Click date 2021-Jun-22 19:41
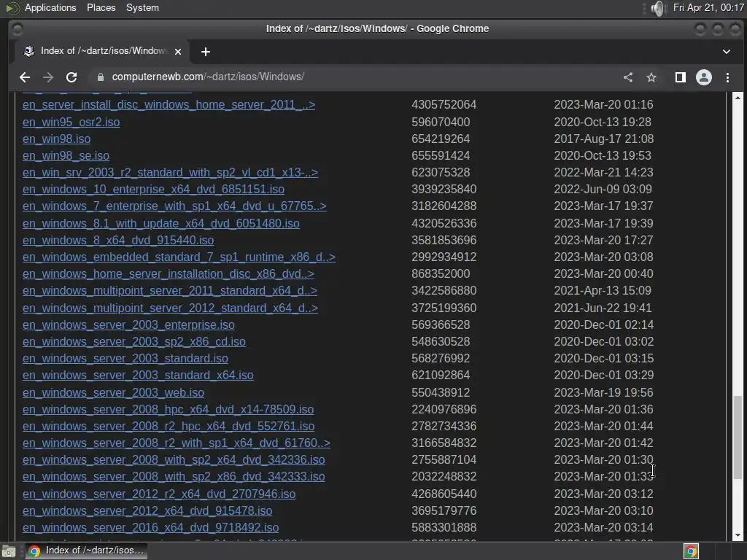Image resolution: width=747 pixels, height=560 pixels. click(x=603, y=308)
